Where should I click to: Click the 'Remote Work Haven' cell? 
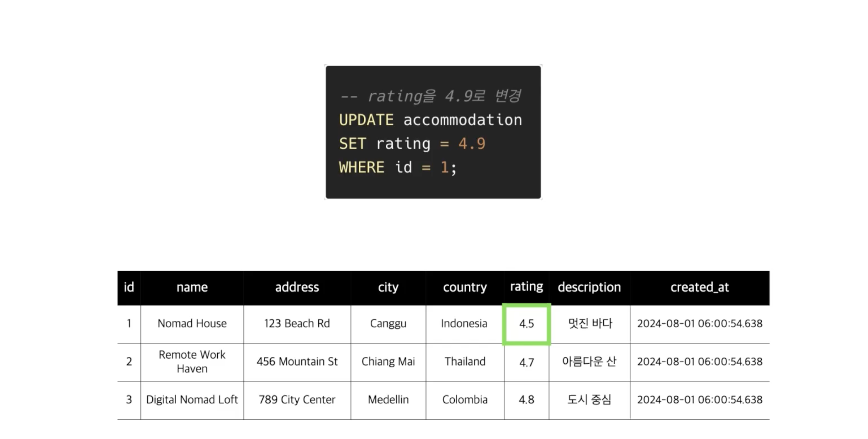(x=192, y=362)
